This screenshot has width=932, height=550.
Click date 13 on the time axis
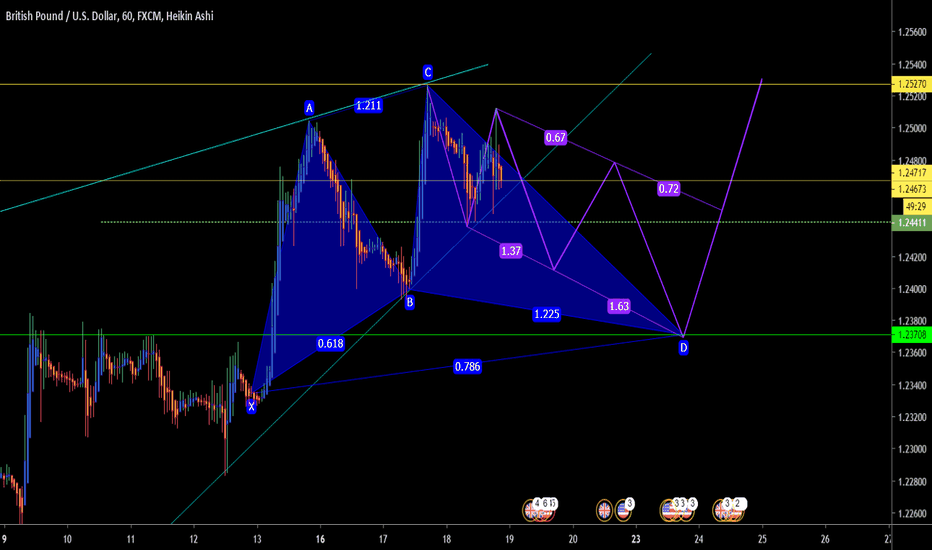pyautogui.click(x=257, y=539)
